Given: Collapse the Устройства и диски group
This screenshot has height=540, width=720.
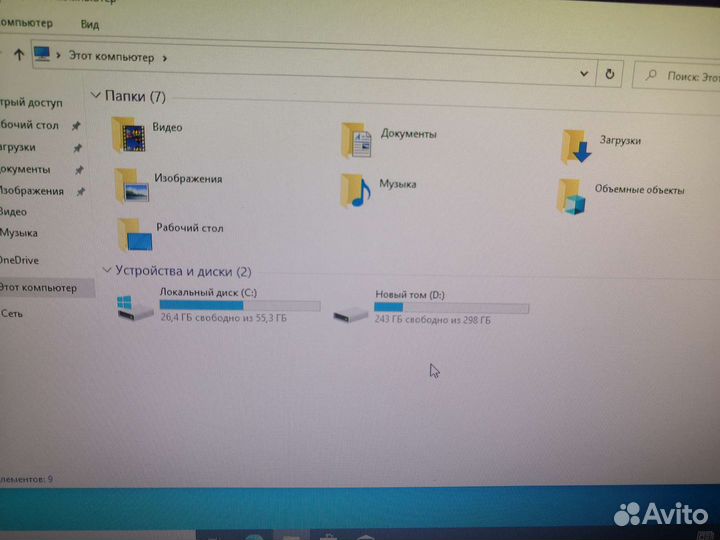Looking at the screenshot, I should pos(107,271).
